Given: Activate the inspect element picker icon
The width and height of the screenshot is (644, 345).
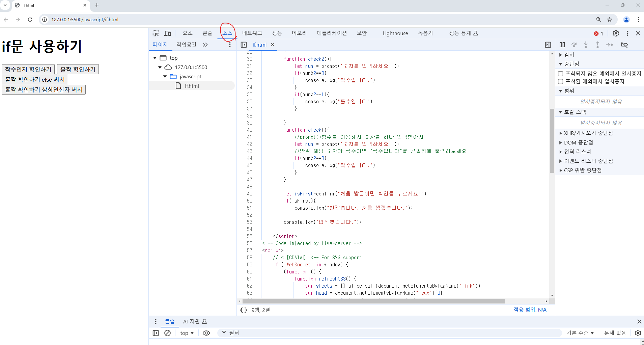Looking at the screenshot, I should coord(156,33).
